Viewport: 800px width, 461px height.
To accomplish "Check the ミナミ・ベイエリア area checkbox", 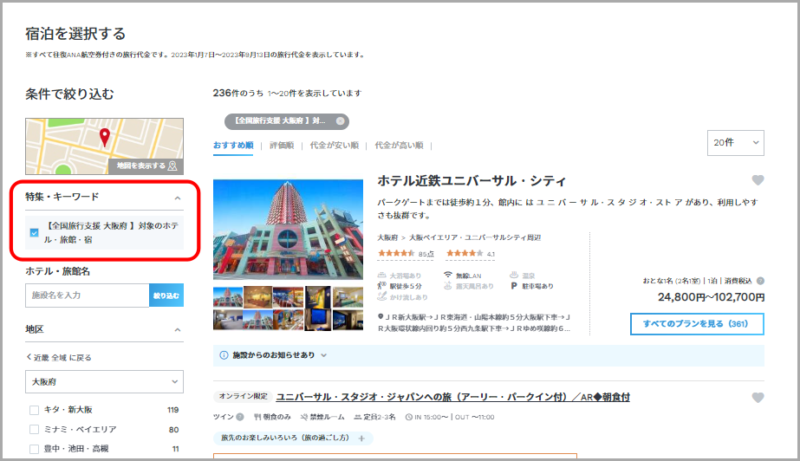I will click(x=34, y=429).
